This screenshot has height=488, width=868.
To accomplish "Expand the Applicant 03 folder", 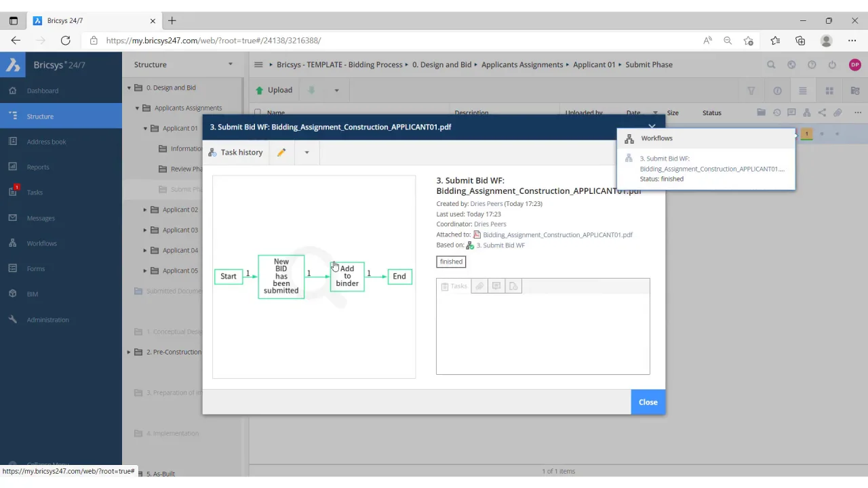I will (x=145, y=230).
